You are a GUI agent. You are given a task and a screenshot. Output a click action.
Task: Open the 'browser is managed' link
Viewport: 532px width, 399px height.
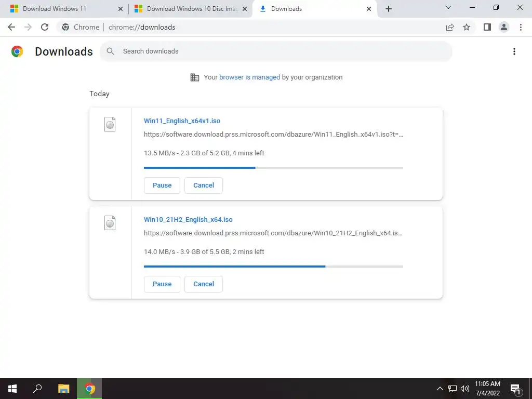click(249, 77)
